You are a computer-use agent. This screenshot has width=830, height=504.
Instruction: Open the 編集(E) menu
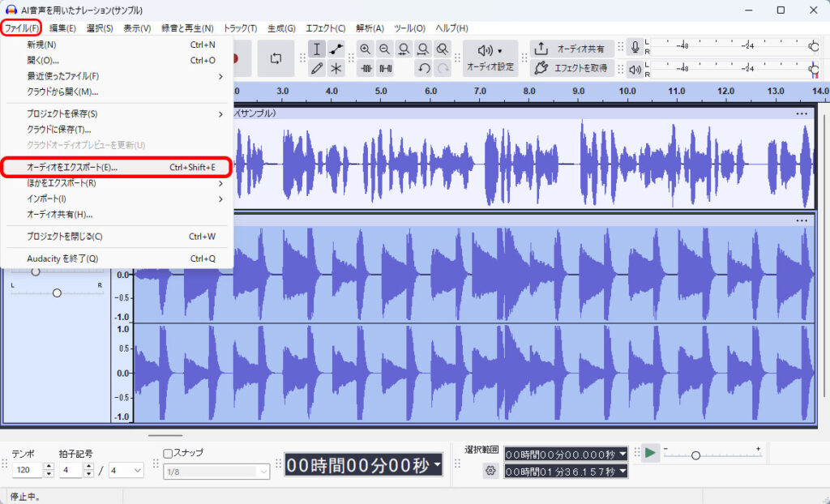pyautogui.click(x=62, y=28)
